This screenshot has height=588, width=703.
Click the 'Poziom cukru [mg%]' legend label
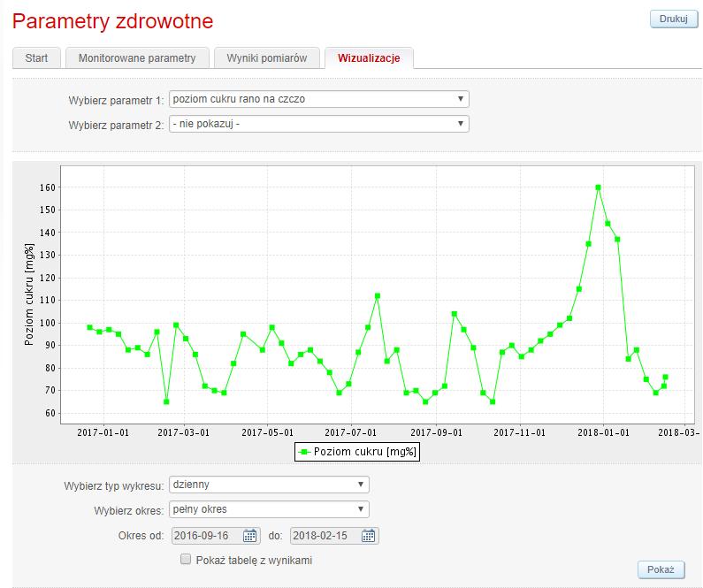point(365,452)
